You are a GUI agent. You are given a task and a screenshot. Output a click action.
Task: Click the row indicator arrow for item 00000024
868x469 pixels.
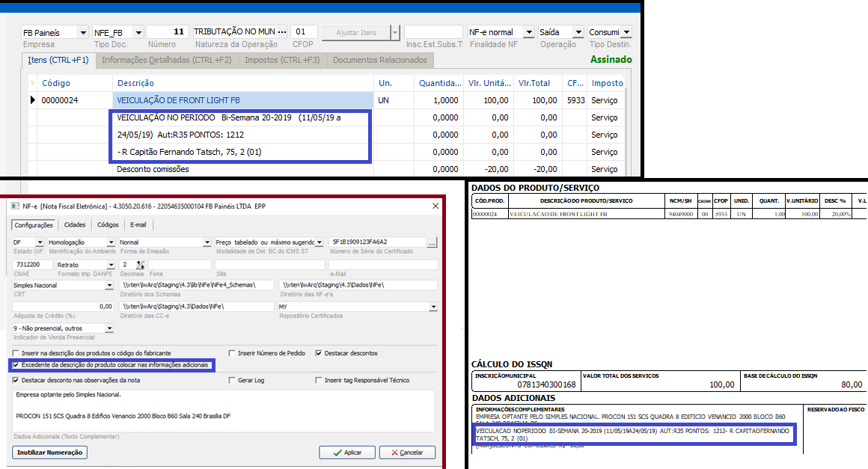(32, 100)
